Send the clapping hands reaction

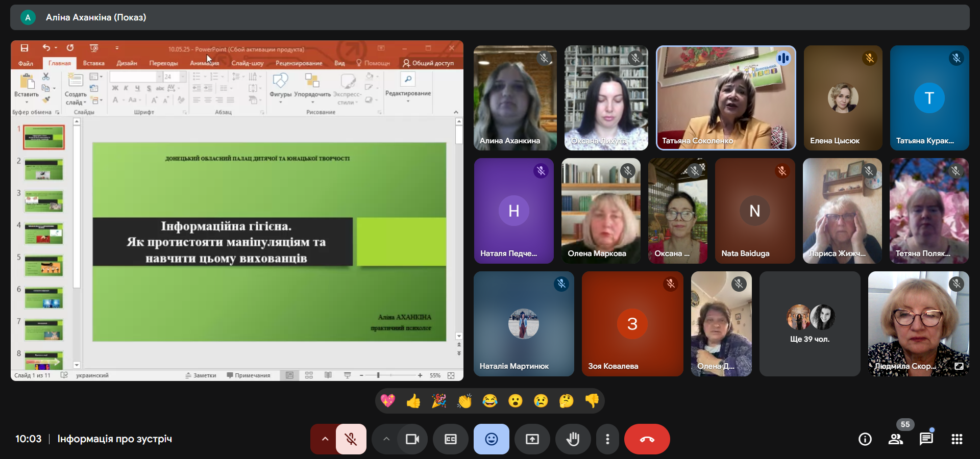464,401
